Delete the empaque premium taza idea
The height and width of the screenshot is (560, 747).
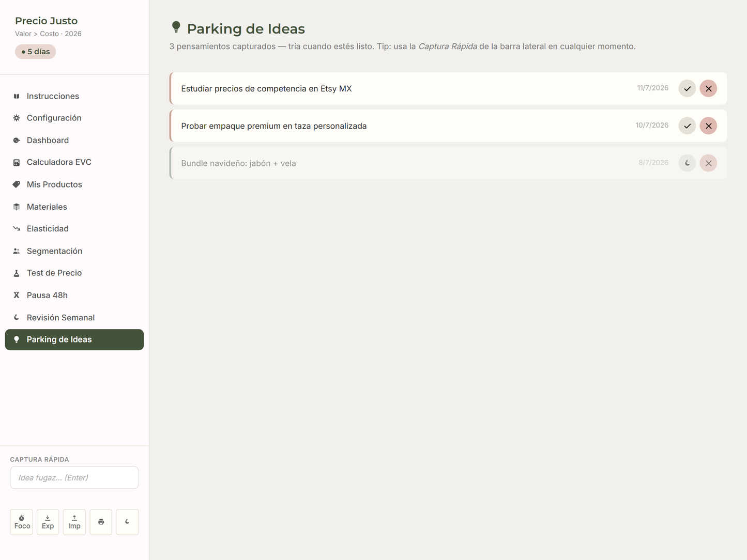[x=708, y=126]
